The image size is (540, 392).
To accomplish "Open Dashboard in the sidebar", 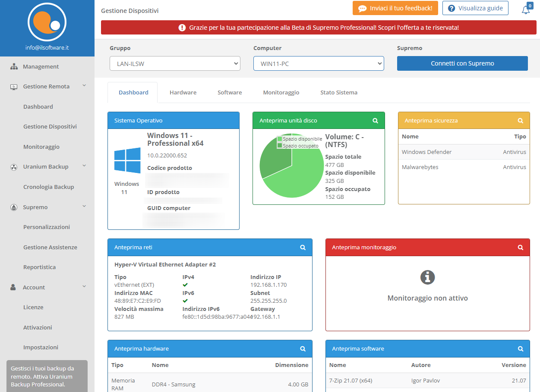I will pos(38,107).
